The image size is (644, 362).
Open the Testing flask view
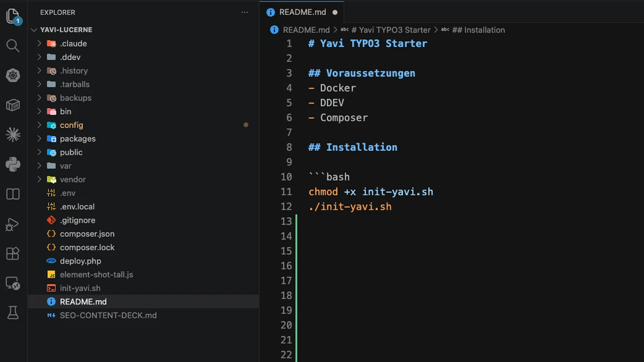tap(13, 313)
